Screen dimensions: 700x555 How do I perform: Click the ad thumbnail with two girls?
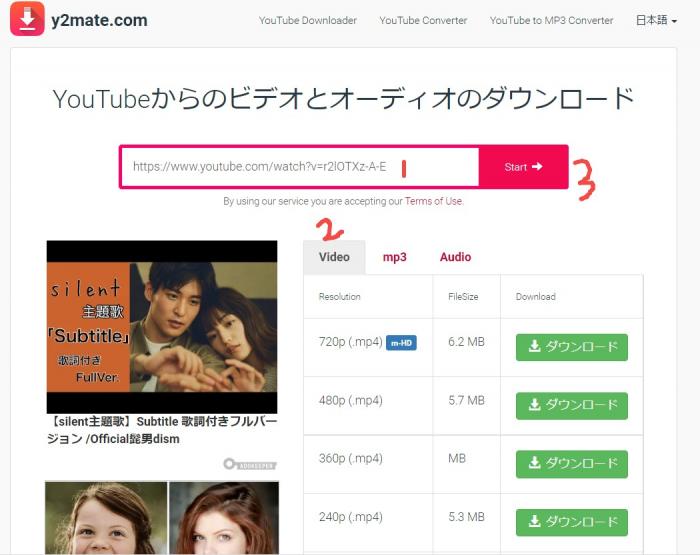(x=162, y=518)
